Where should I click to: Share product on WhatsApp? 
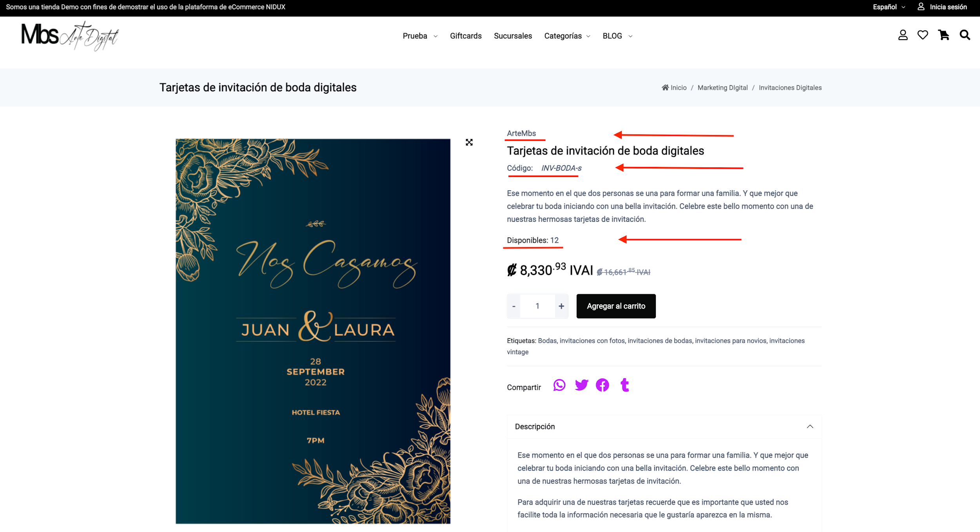click(x=559, y=385)
